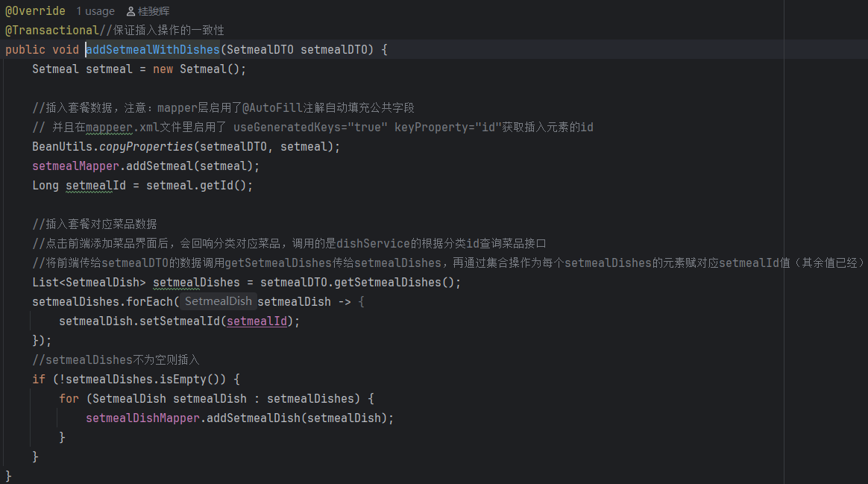
Task: Click the @Transactional annotation
Action: tap(52, 30)
